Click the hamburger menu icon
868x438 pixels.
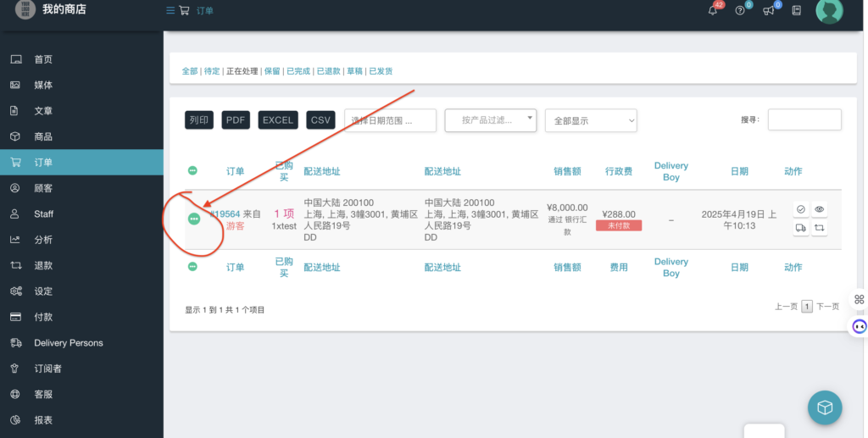click(170, 11)
